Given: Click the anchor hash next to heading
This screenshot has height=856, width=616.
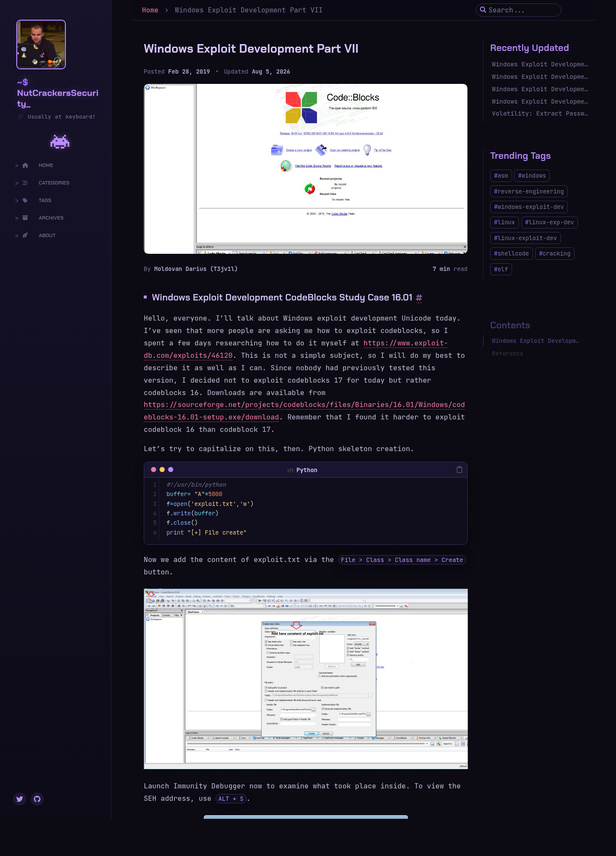Looking at the screenshot, I should tap(419, 297).
